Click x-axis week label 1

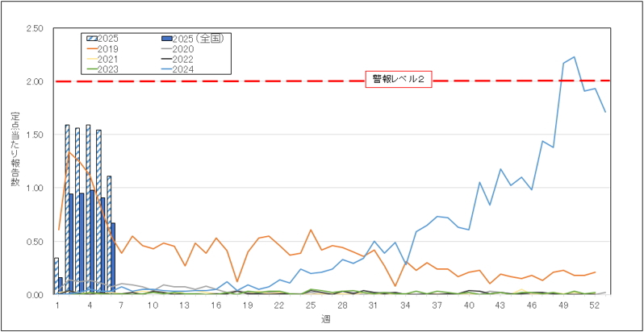point(58,305)
